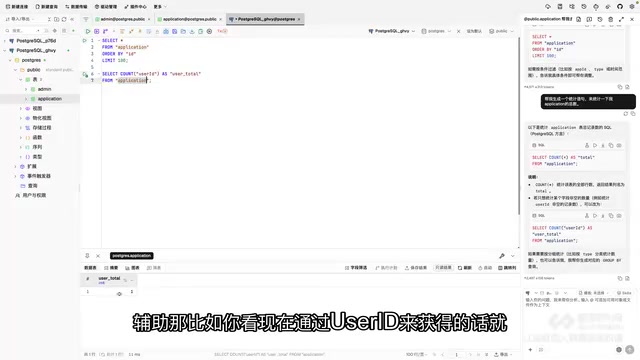Click the cloud icon in top bar
640x360 pixels.
548,7
